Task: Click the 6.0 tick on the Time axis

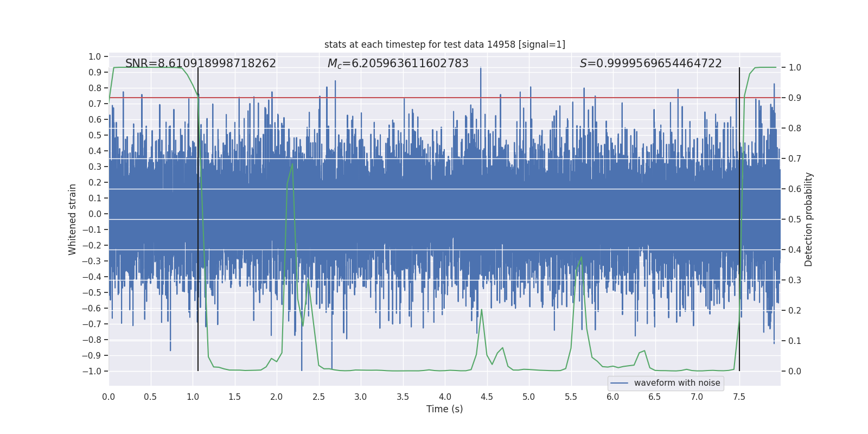Action: pyautogui.click(x=613, y=397)
